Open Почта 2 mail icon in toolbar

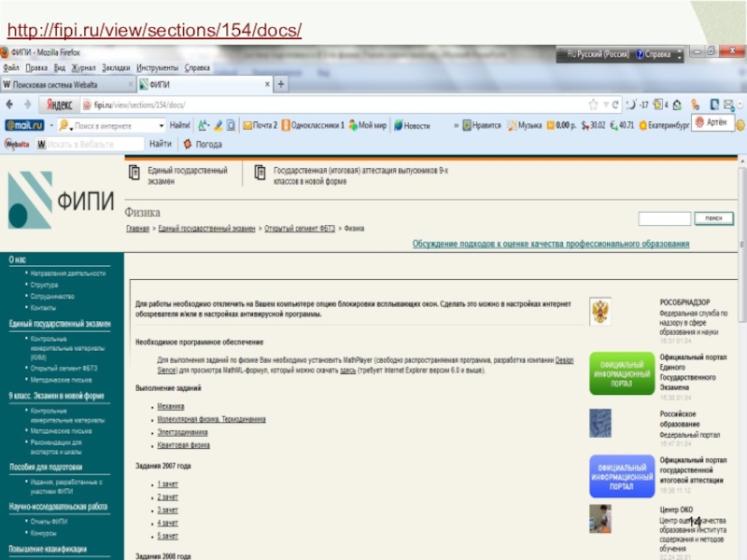(x=261, y=125)
